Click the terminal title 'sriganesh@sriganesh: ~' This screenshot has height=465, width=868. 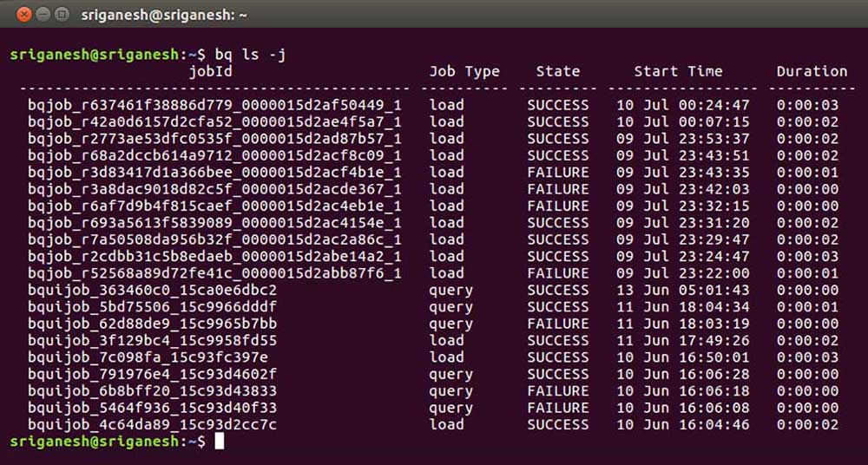tap(164, 16)
